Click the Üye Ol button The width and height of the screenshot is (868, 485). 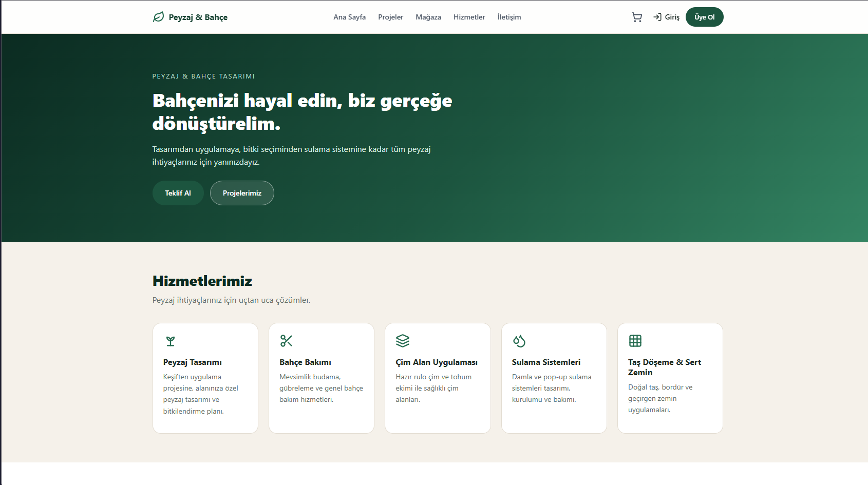[705, 17]
